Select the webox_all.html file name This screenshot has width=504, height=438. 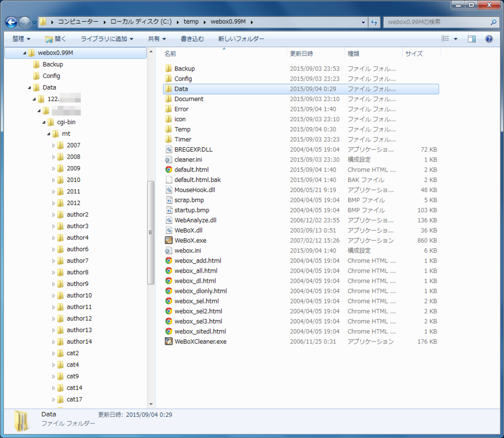pyautogui.click(x=196, y=270)
